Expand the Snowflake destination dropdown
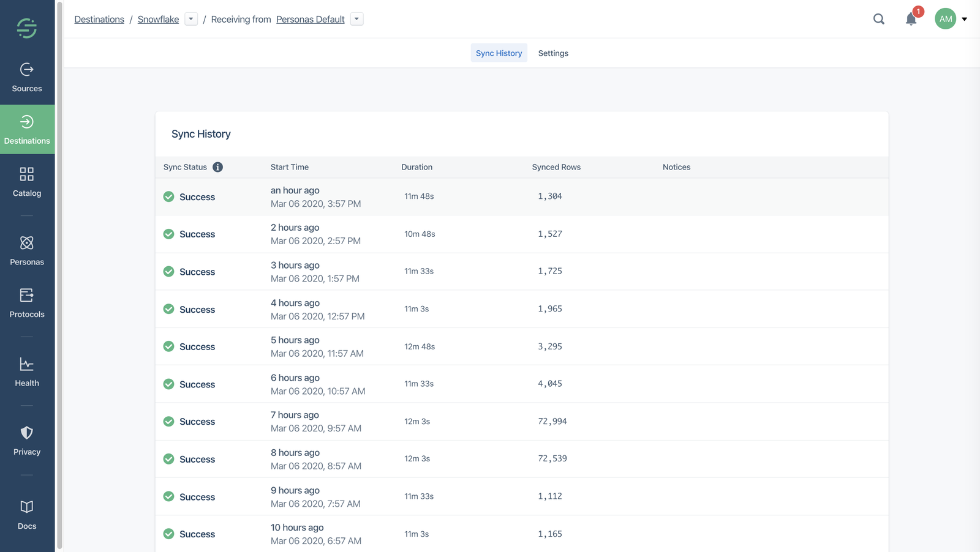Viewport: 980px width, 552px height. pyautogui.click(x=191, y=19)
